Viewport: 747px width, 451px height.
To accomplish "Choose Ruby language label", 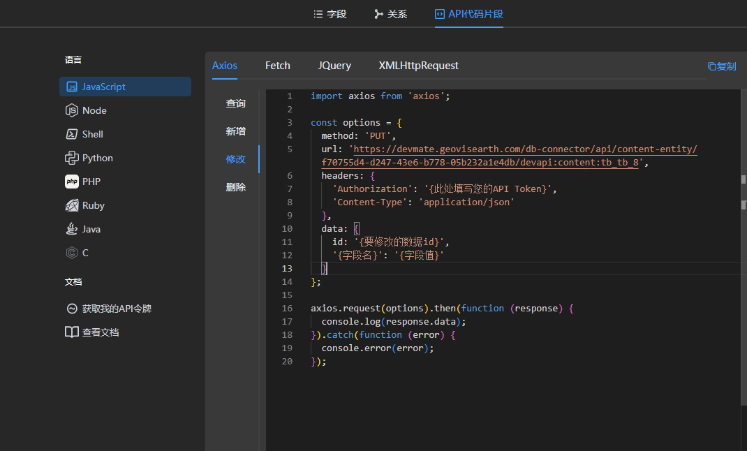I will 93,205.
